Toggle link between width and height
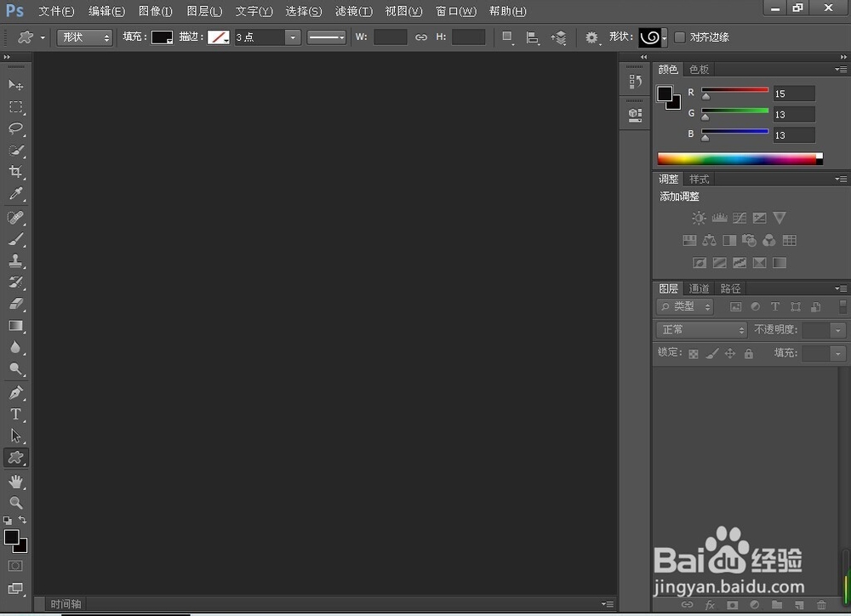The height and width of the screenshot is (616, 851). pos(420,37)
